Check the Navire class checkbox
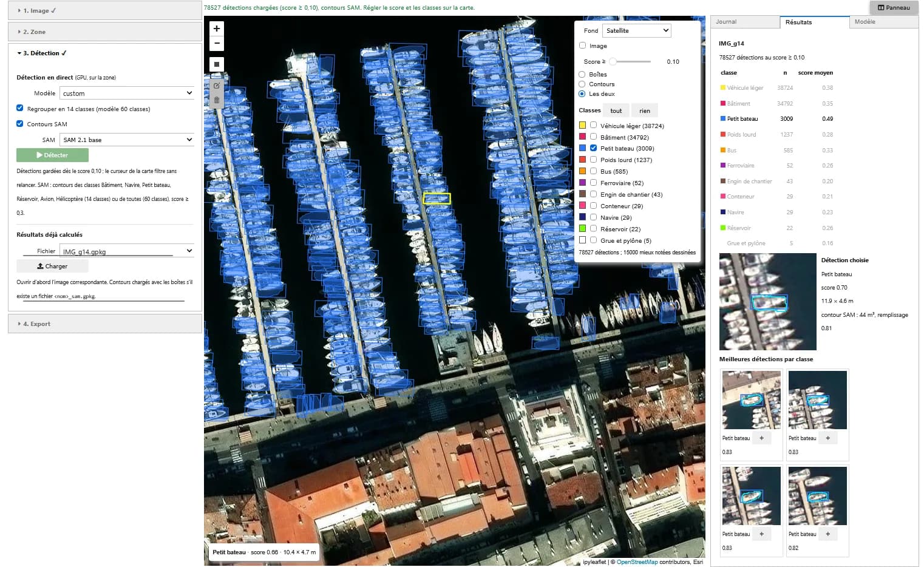 593,217
